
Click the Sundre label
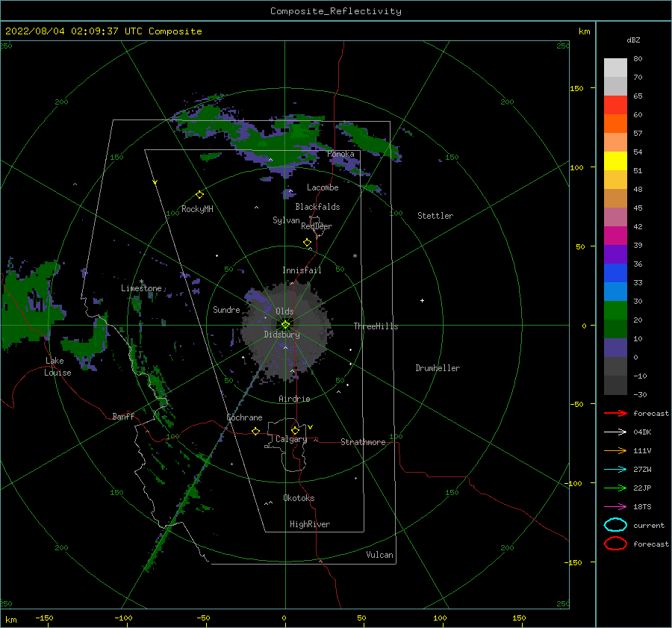pos(226,309)
